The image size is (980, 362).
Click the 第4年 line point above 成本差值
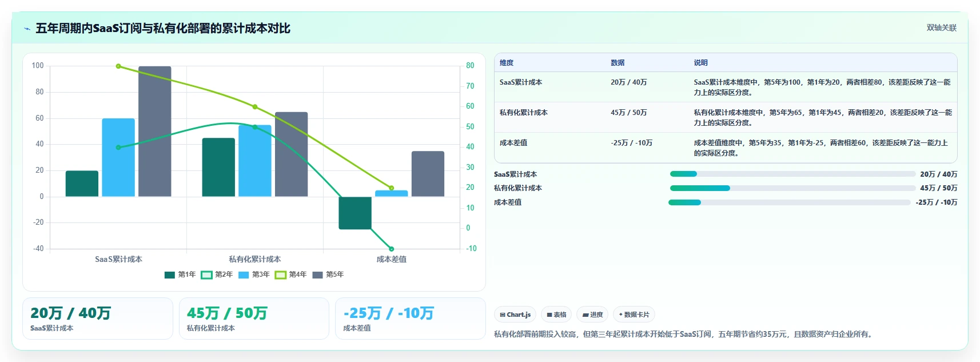[x=392, y=188]
